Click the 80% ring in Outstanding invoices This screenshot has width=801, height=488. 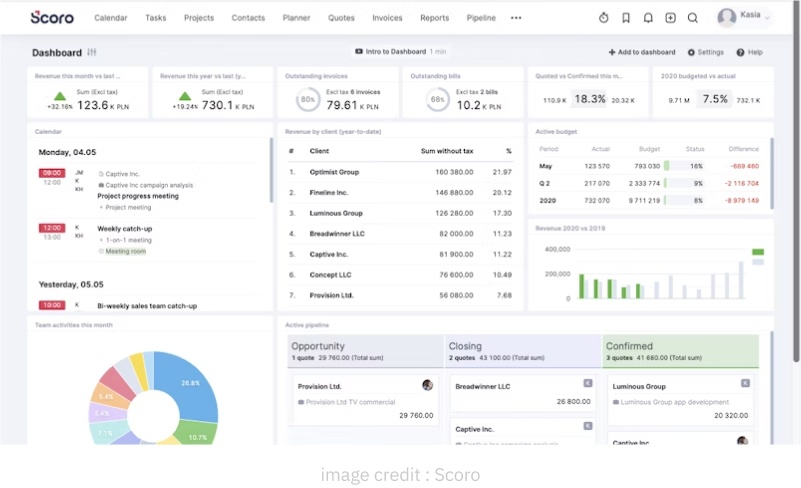coord(308,100)
